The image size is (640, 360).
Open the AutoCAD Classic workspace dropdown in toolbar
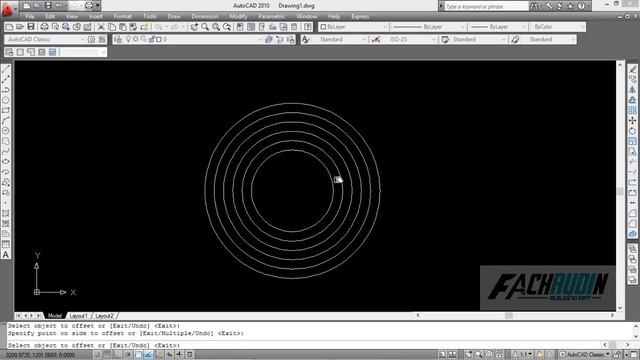click(45, 39)
